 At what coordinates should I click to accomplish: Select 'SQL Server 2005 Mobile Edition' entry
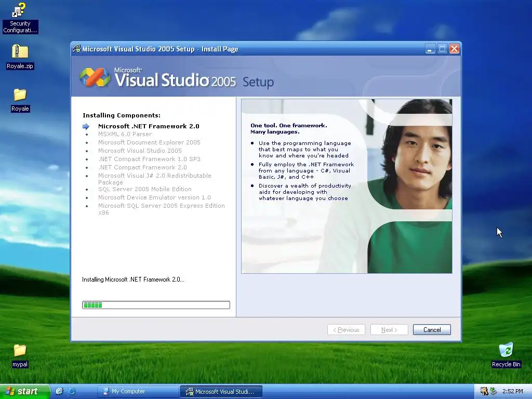pyautogui.click(x=144, y=189)
